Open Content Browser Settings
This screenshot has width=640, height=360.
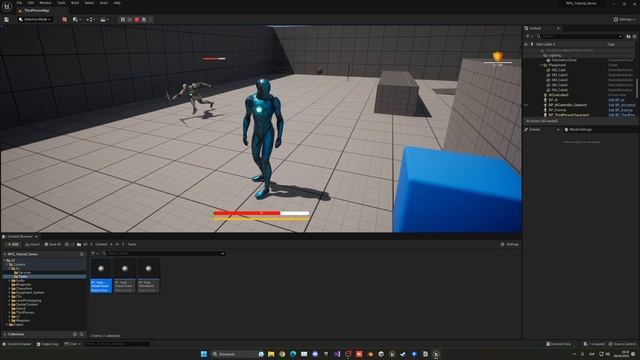pyautogui.click(x=509, y=244)
